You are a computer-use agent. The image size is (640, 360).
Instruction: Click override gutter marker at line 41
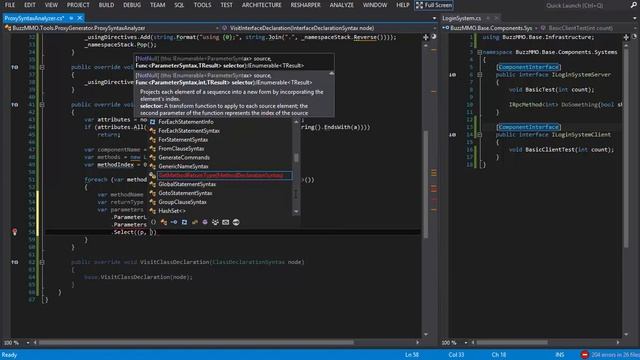coord(15,104)
